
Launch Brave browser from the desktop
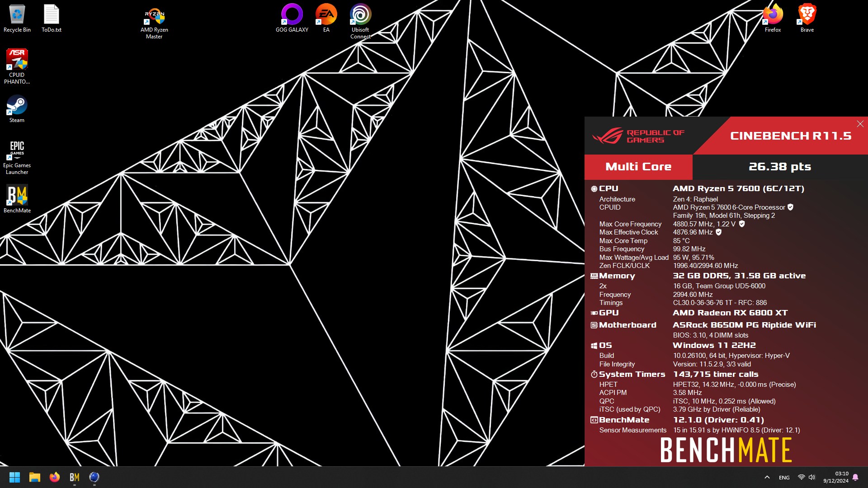point(807,18)
